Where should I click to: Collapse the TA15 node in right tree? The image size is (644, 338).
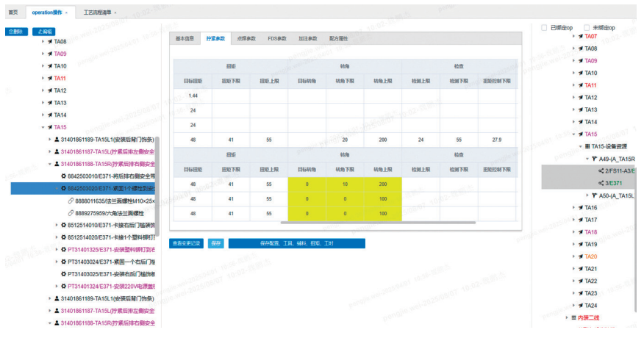(x=573, y=134)
